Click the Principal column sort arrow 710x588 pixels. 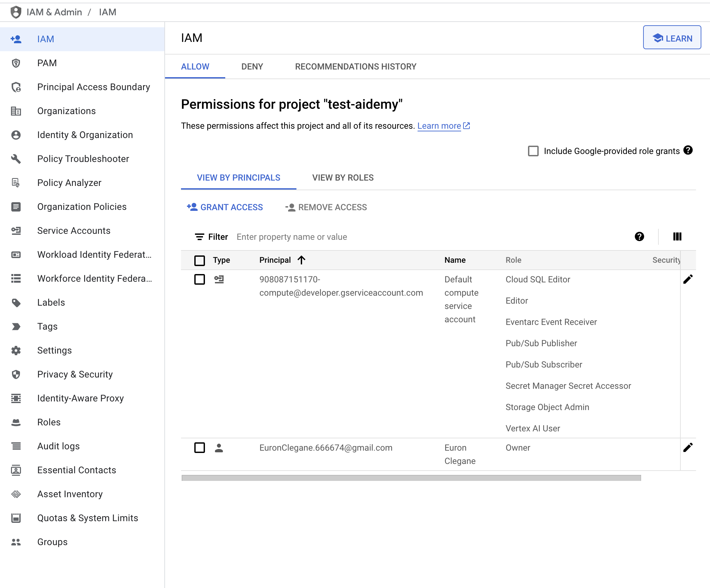click(301, 260)
